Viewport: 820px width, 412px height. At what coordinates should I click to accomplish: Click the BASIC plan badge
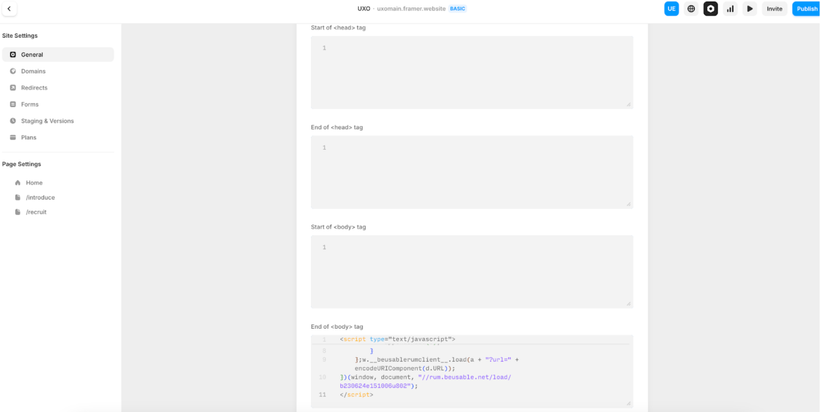tap(457, 9)
